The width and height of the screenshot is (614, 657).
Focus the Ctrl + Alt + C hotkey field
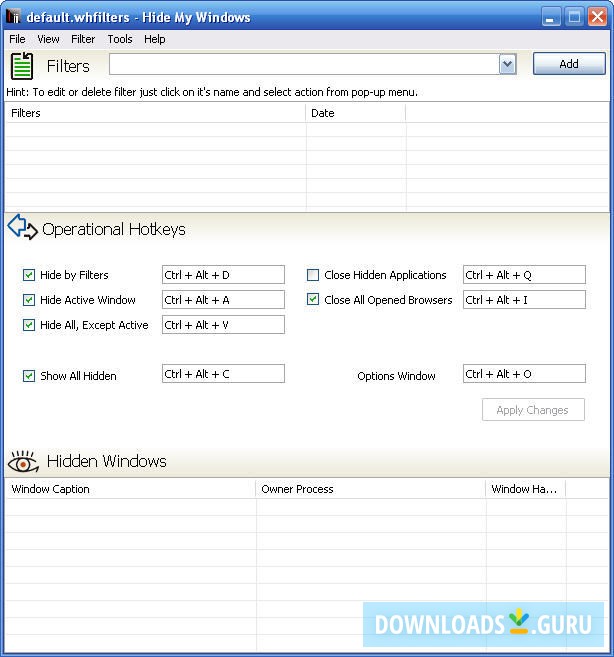click(x=223, y=374)
